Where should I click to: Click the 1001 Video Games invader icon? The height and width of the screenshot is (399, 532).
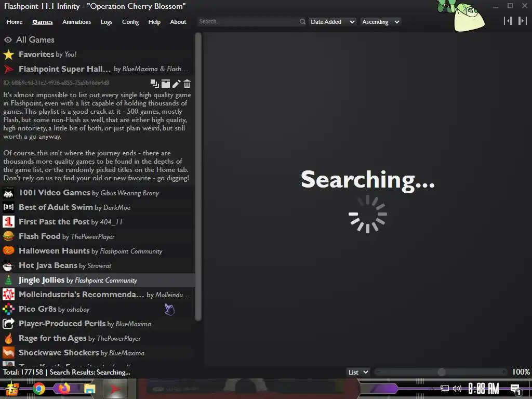[x=8, y=193]
